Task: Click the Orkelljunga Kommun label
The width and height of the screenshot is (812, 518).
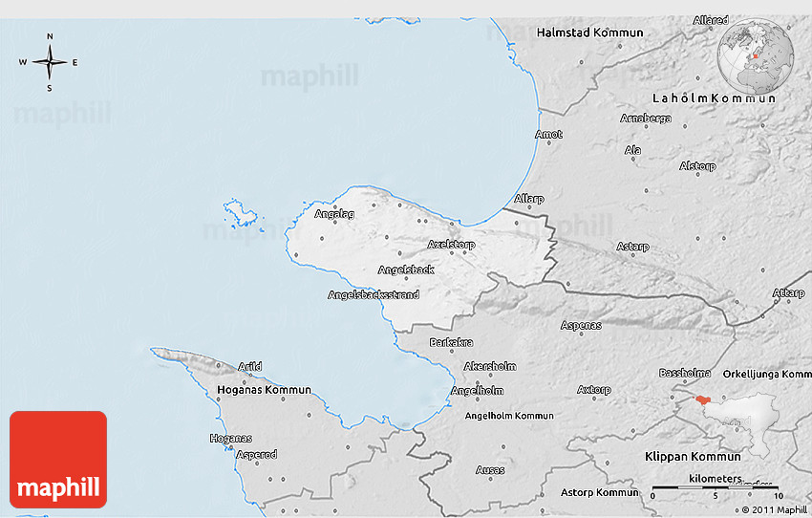Action: pos(767,374)
